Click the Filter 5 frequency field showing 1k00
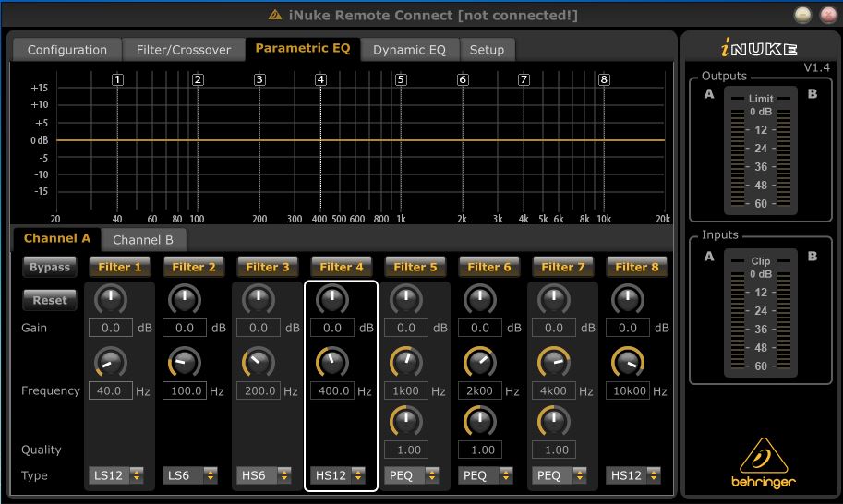This screenshot has width=843, height=504. click(x=406, y=390)
